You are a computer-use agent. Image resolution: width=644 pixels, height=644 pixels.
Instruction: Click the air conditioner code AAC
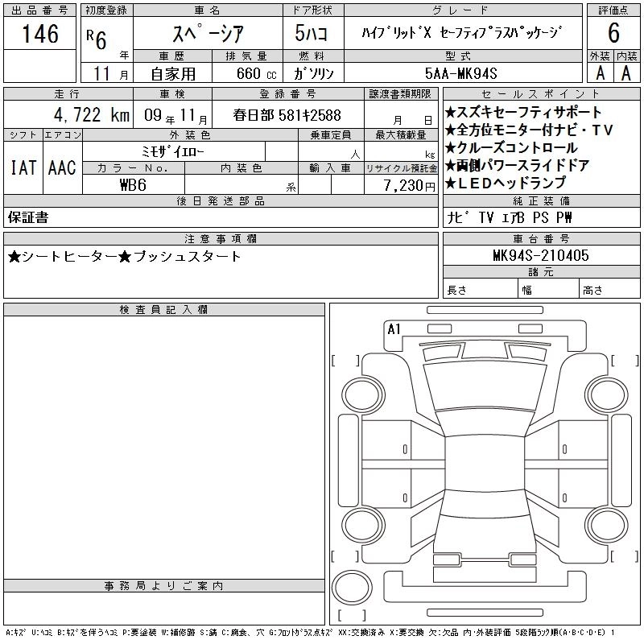pyautogui.click(x=62, y=167)
